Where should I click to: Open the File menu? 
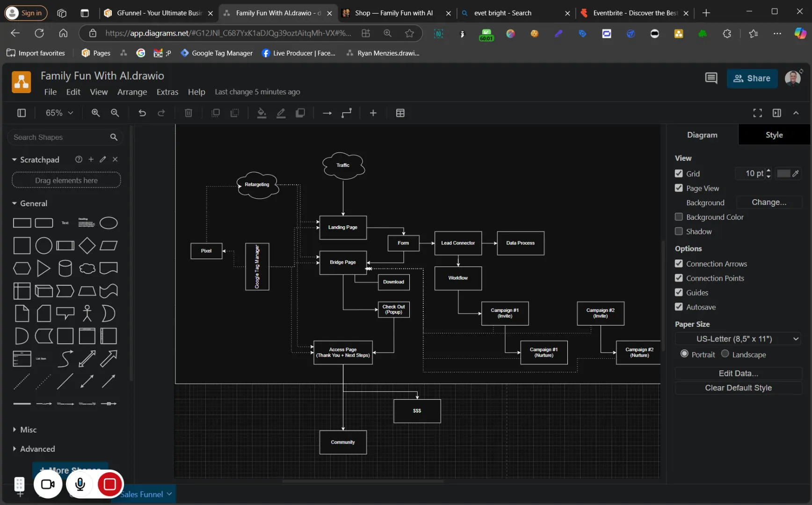[51, 92]
